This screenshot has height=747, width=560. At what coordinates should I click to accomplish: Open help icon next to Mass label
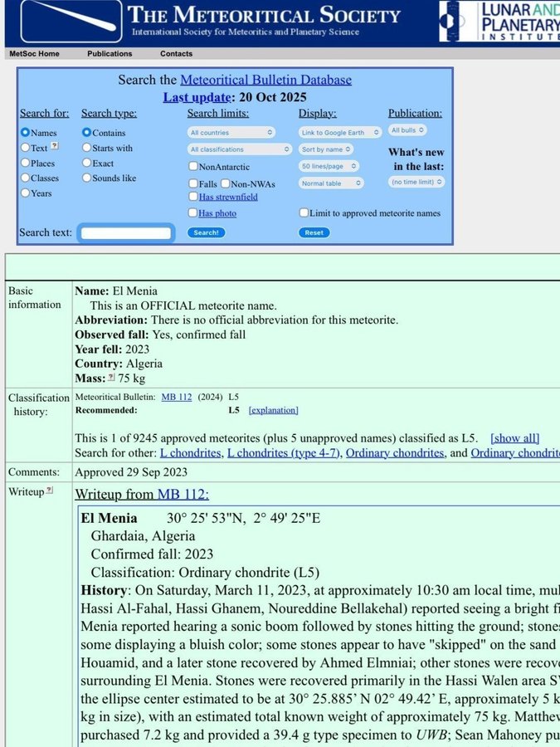(111, 378)
